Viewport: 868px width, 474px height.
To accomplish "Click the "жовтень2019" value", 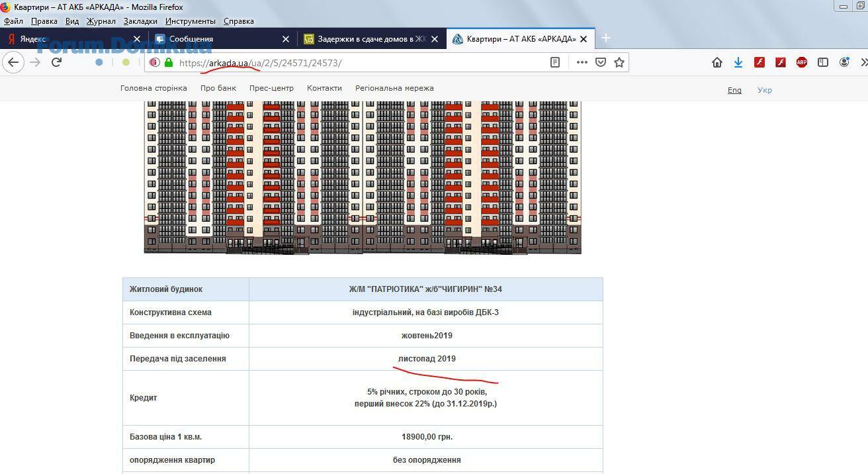I will [x=427, y=336].
